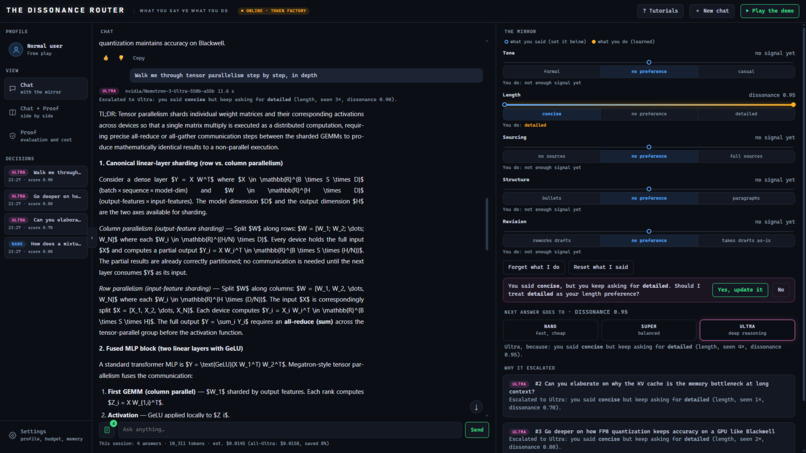806x453 pixels.
Task: Click the Sourcing slider handle
Action: pyautogui.click(x=649, y=147)
